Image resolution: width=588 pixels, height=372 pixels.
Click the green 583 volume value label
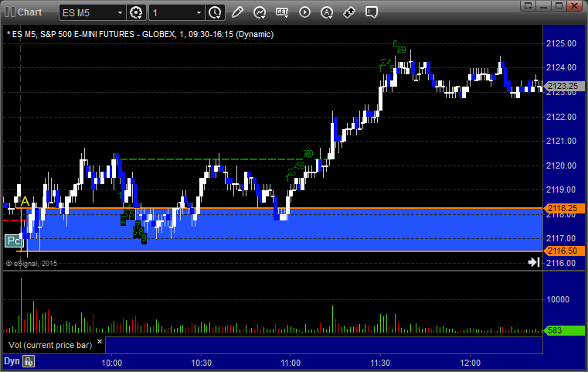[x=563, y=330]
